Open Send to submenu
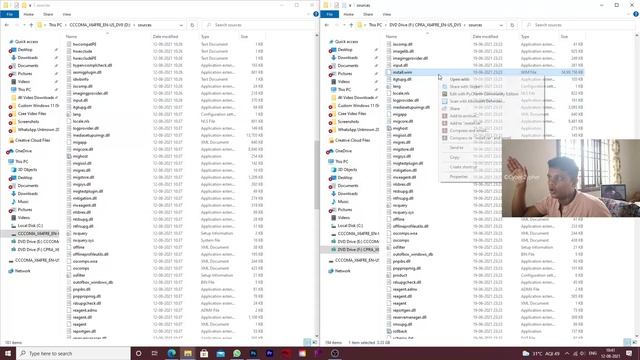This screenshot has height=360, width=640. (456, 148)
